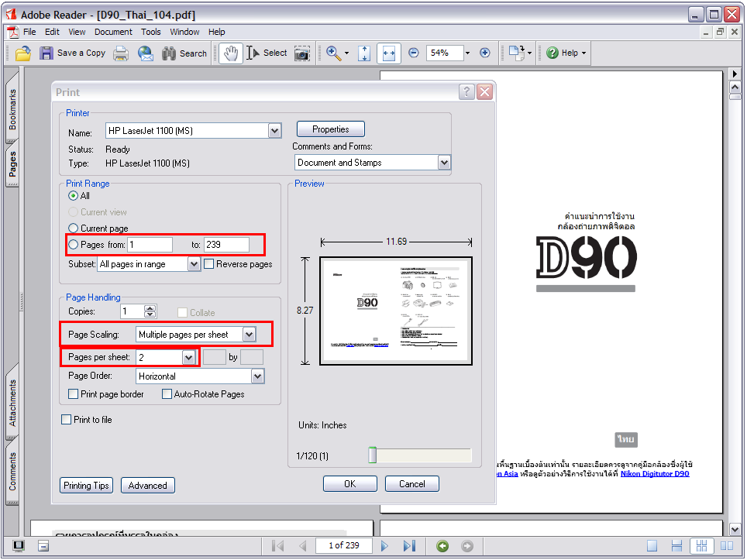Select the Pages from radio button

pyautogui.click(x=73, y=244)
